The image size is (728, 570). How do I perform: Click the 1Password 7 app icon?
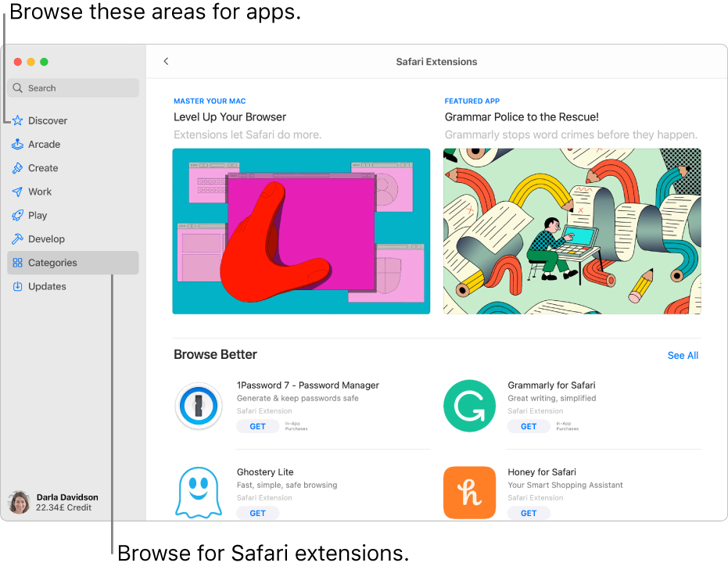199,406
